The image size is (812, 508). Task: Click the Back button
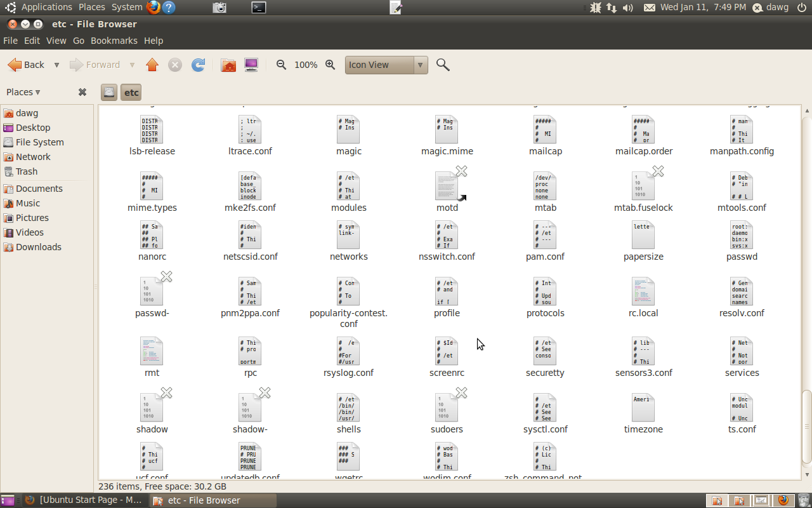26,65
